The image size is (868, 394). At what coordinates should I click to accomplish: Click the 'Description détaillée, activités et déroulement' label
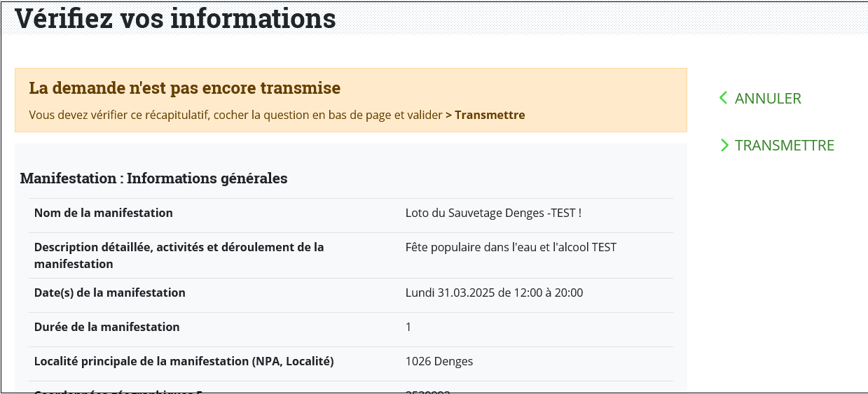tap(179, 255)
